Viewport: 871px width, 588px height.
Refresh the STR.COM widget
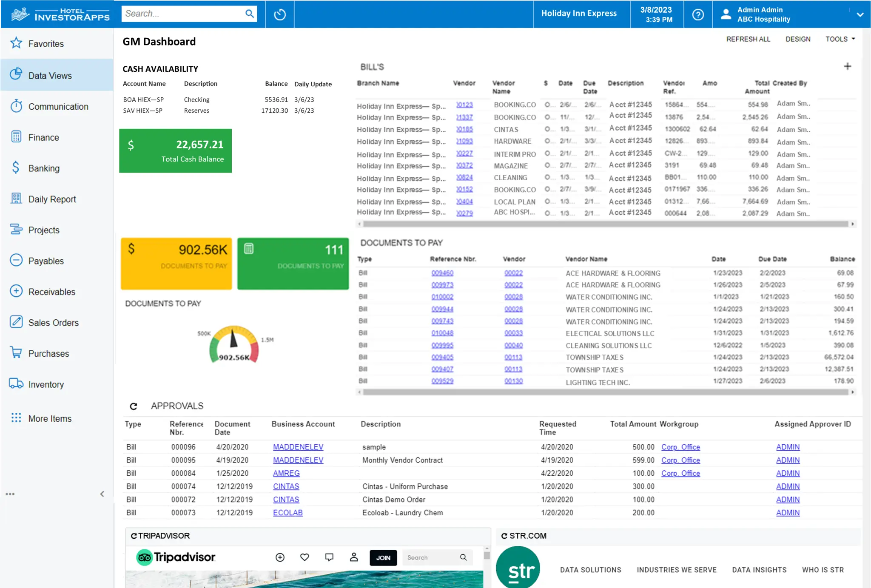504,536
